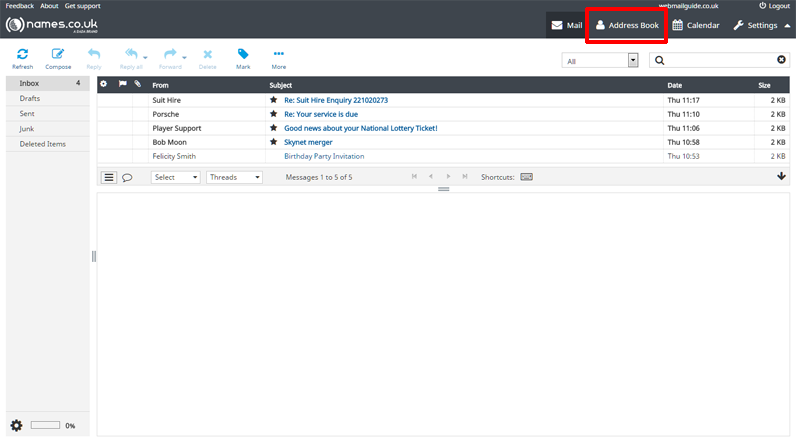Sort messages by From column

coord(160,85)
